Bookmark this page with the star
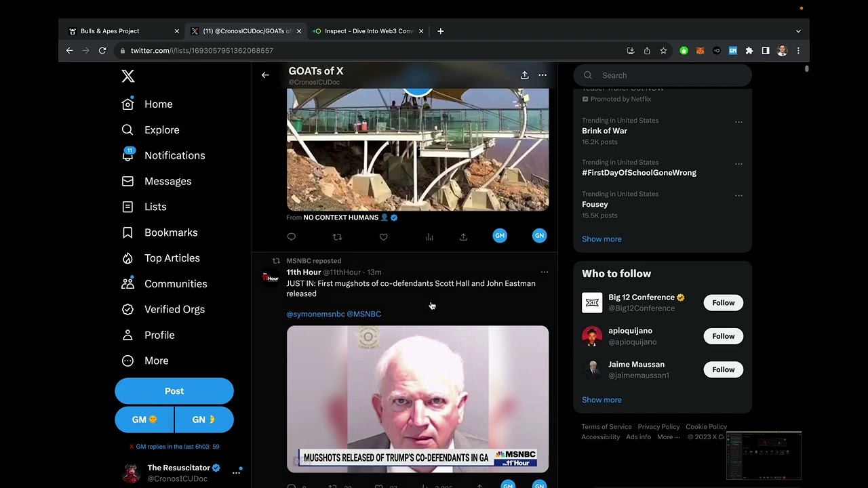This screenshot has width=868, height=488. pos(663,51)
